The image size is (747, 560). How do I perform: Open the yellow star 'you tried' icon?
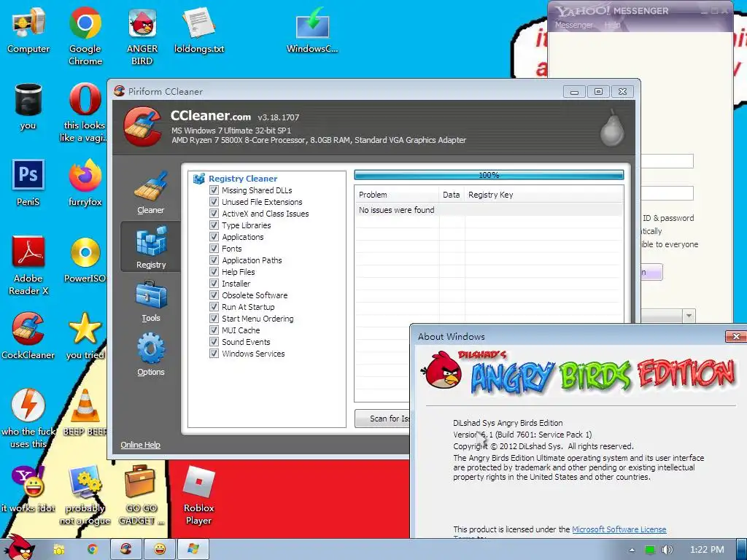coord(85,335)
